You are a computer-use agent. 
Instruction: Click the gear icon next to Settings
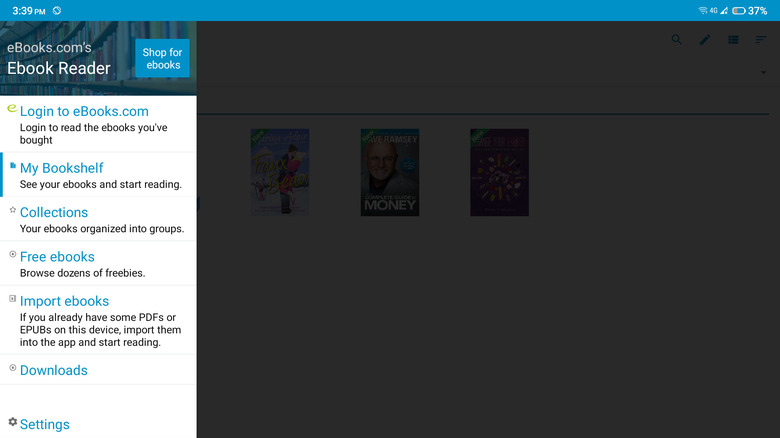(12, 422)
